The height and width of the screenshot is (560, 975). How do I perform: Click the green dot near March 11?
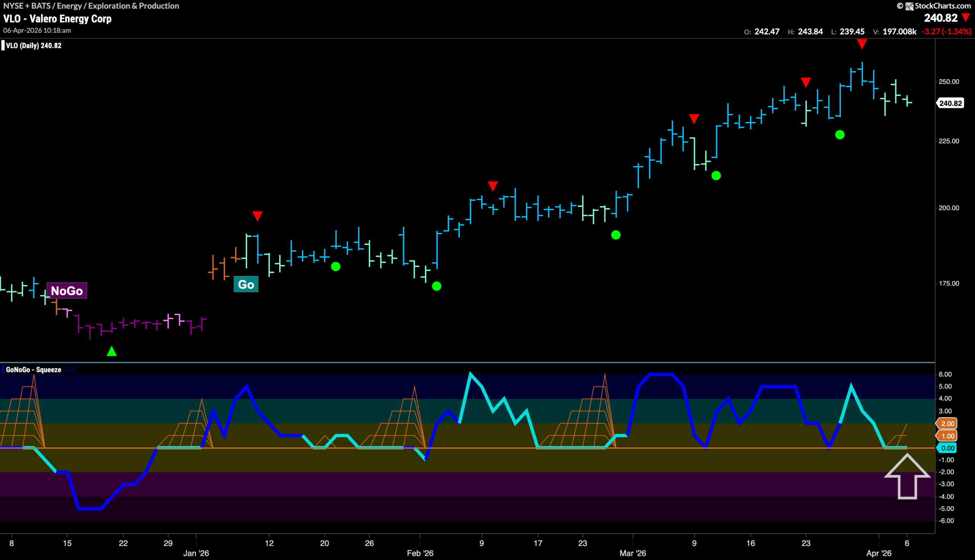tap(716, 176)
